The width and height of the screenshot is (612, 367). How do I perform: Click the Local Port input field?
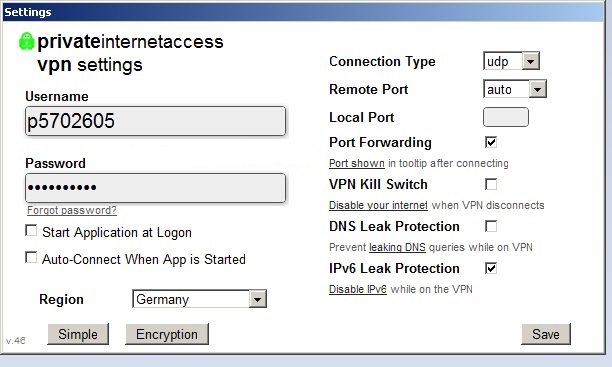(506, 117)
